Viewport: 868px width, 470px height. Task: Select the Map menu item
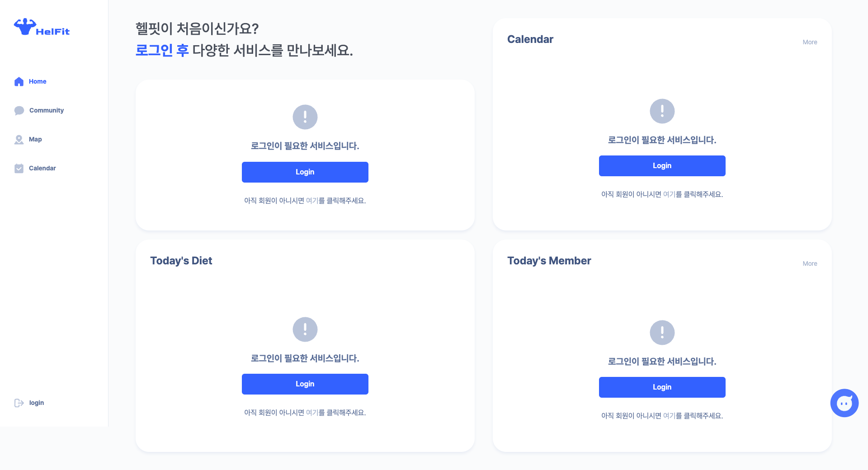35,139
